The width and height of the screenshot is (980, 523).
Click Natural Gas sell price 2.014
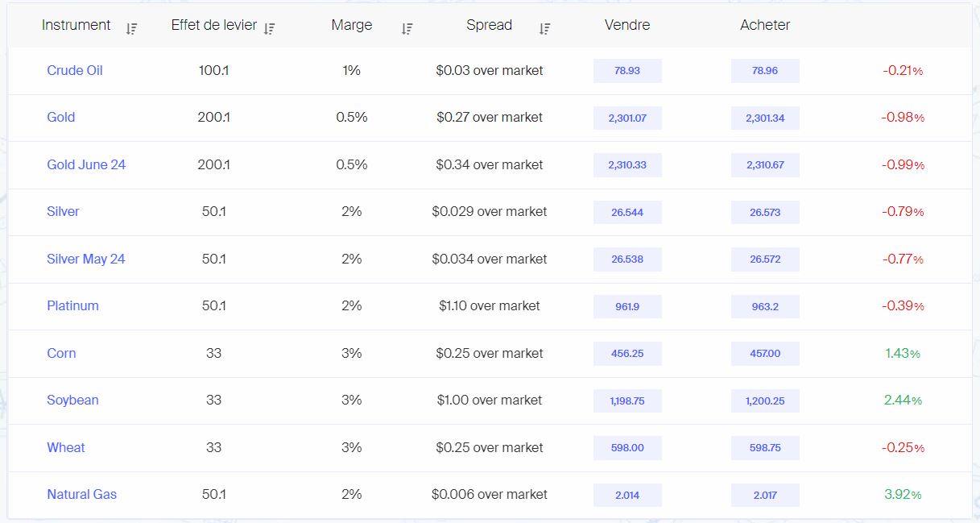(627, 495)
